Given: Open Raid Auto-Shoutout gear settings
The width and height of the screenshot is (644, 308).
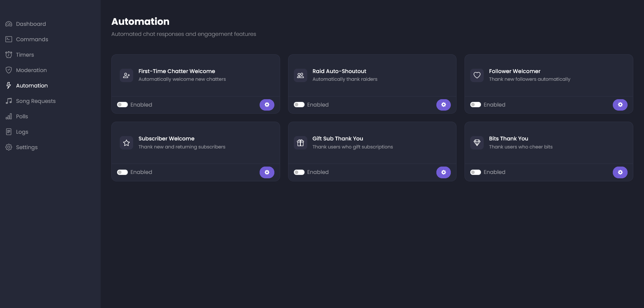Looking at the screenshot, I should [x=443, y=105].
